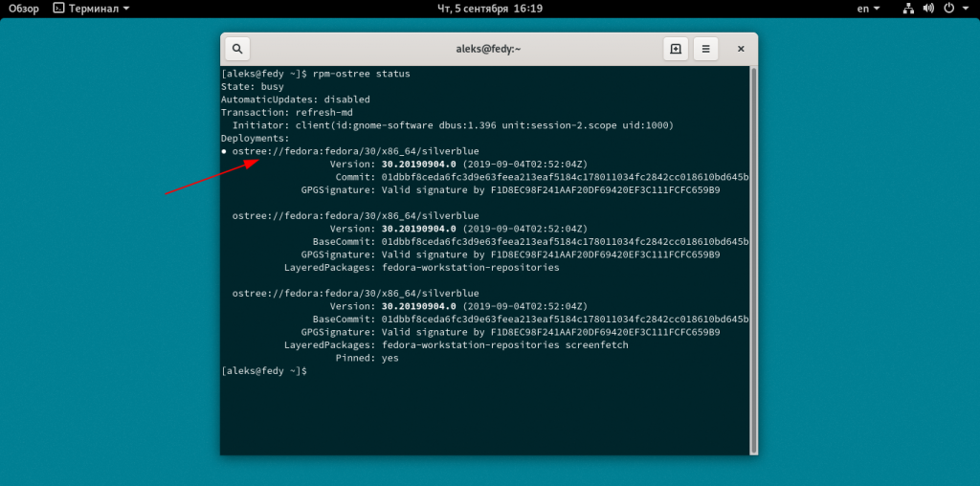The width and height of the screenshot is (980, 486).
Task: Click the power icon in top bar
Action: (949, 9)
